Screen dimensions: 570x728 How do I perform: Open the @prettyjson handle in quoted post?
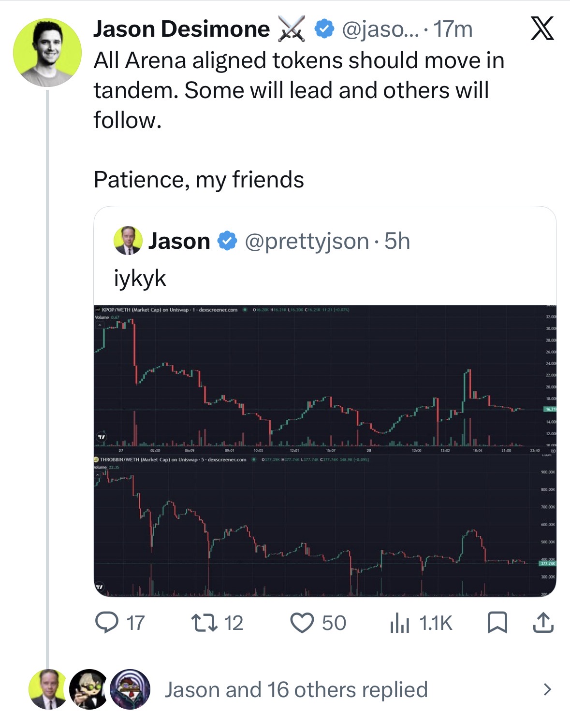click(x=307, y=241)
